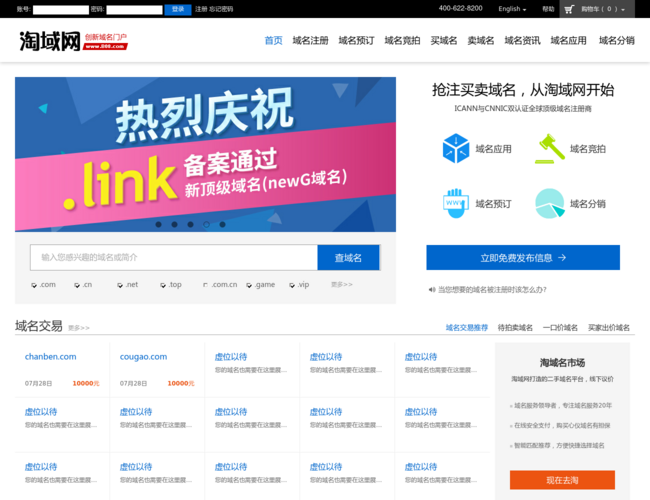The height and width of the screenshot is (500, 650).
Task: Click the domain search input field
Action: click(x=174, y=258)
